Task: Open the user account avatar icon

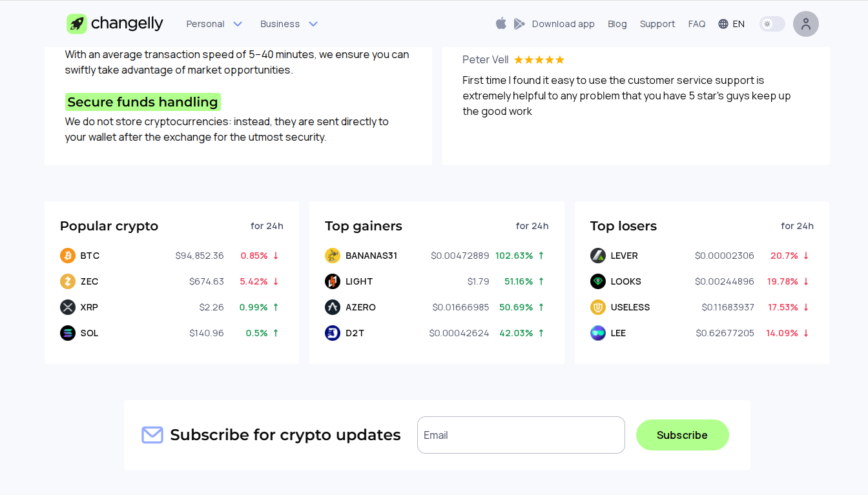Action: pos(805,24)
